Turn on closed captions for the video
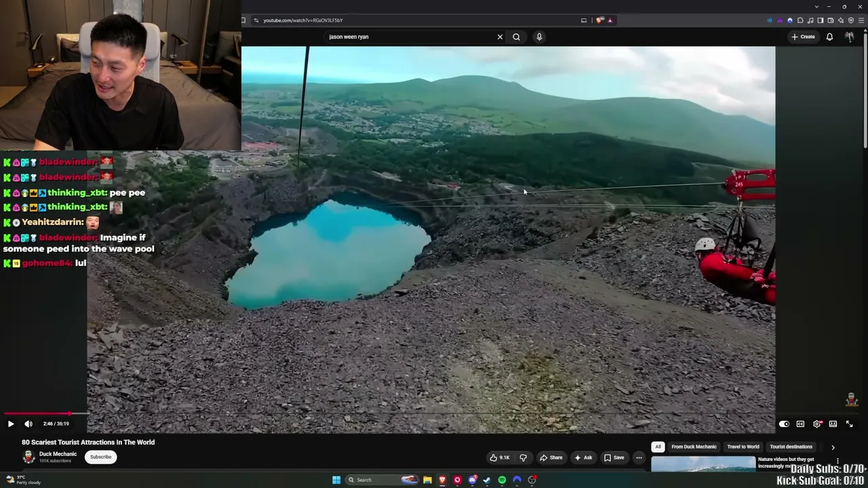868x488 pixels. point(800,424)
